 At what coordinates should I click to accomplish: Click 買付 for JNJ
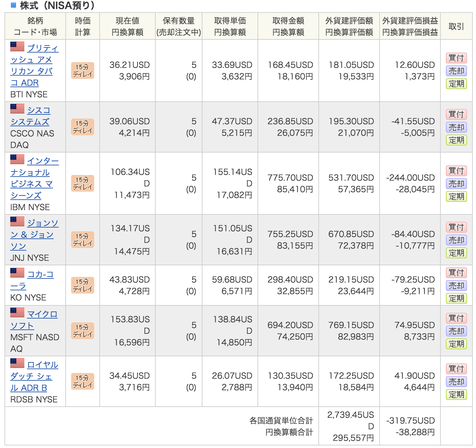coord(456,227)
